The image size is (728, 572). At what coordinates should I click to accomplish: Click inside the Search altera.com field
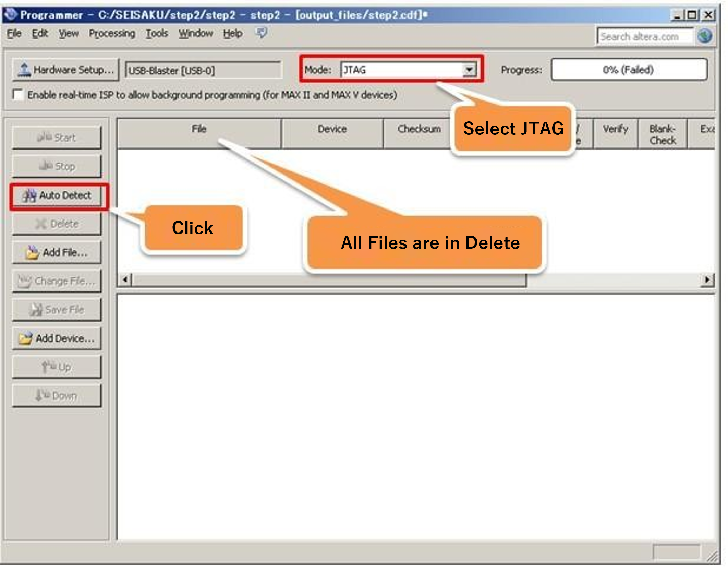click(x=644, y=36)
